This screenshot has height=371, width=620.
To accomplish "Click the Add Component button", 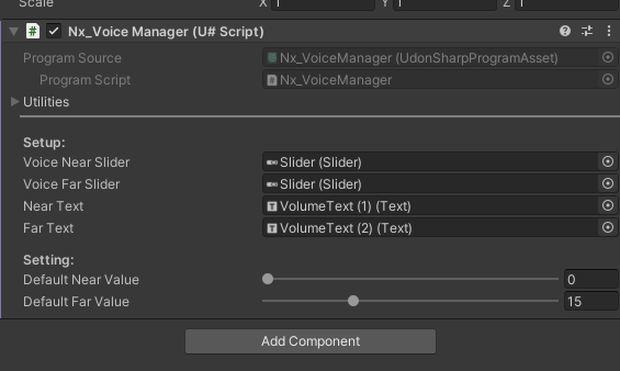I will click(310, 341).
